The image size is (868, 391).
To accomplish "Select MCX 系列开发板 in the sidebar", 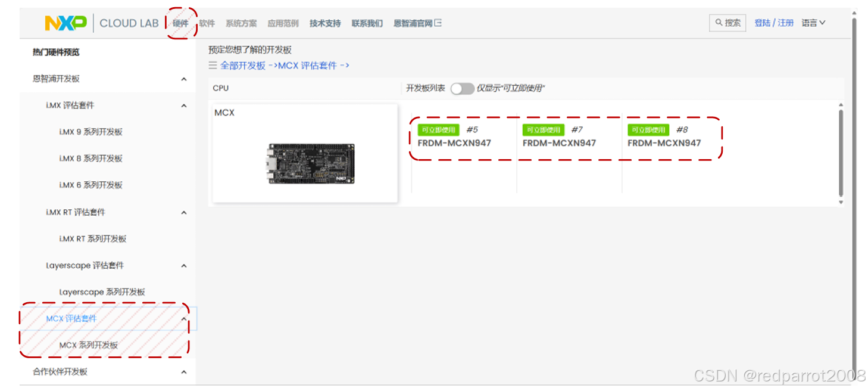I will (x=88, y=345).
